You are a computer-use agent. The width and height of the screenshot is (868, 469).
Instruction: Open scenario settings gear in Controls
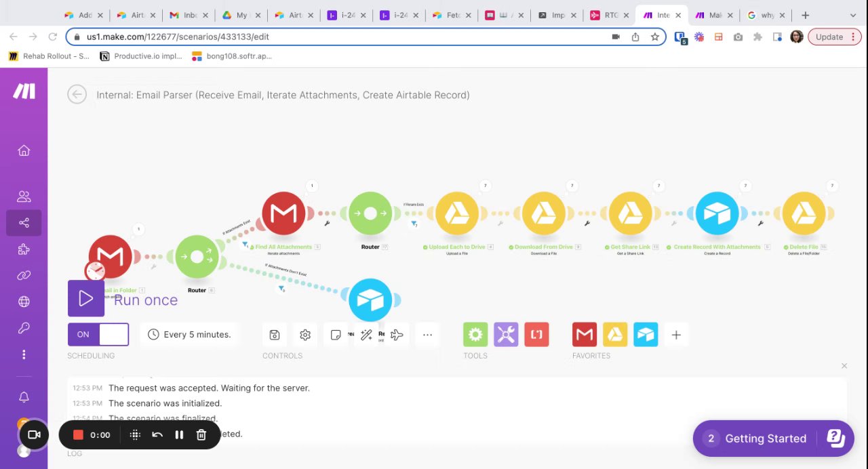pyautogui.click(x=305, y=335)
